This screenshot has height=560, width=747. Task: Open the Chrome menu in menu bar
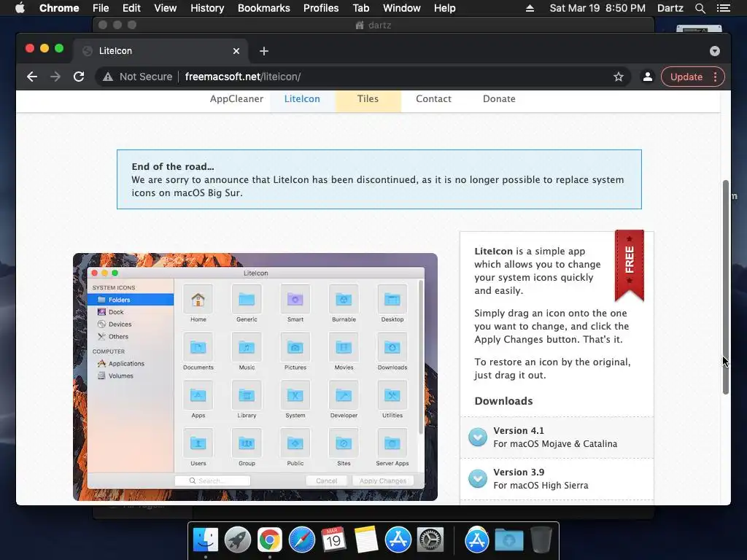tap(59, 8)
